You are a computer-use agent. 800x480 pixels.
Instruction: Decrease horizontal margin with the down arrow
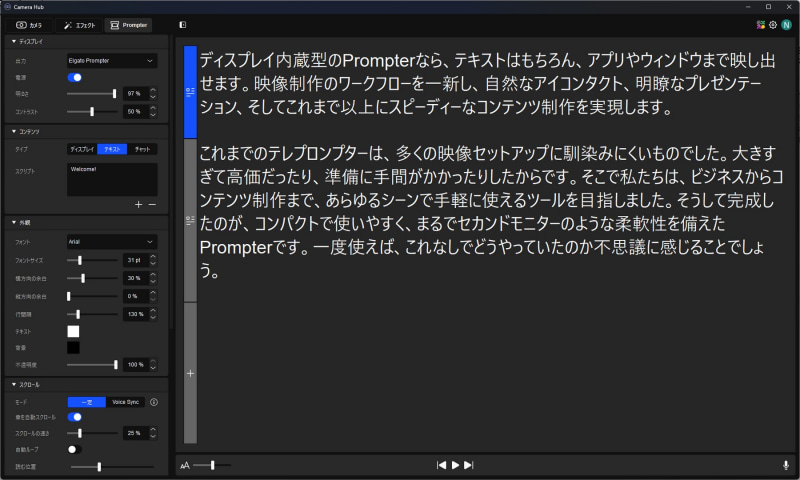[153, 282]
